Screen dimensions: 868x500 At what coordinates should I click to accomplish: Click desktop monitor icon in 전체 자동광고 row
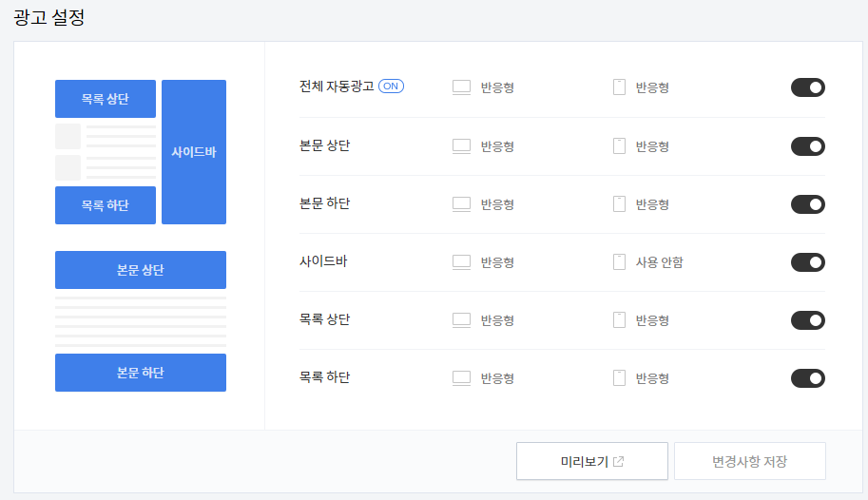coord(461,87)
